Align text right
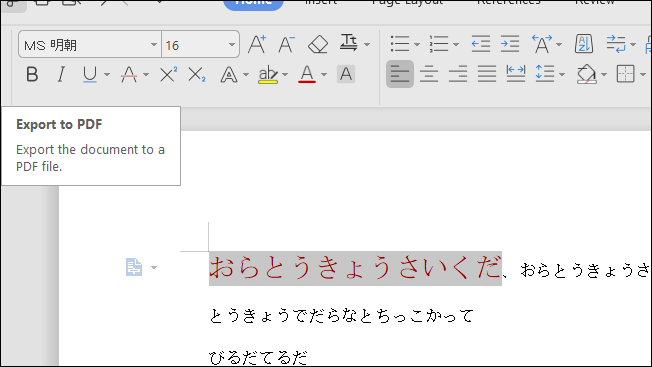This screenshot has width=652, height=367. (458, 74)
